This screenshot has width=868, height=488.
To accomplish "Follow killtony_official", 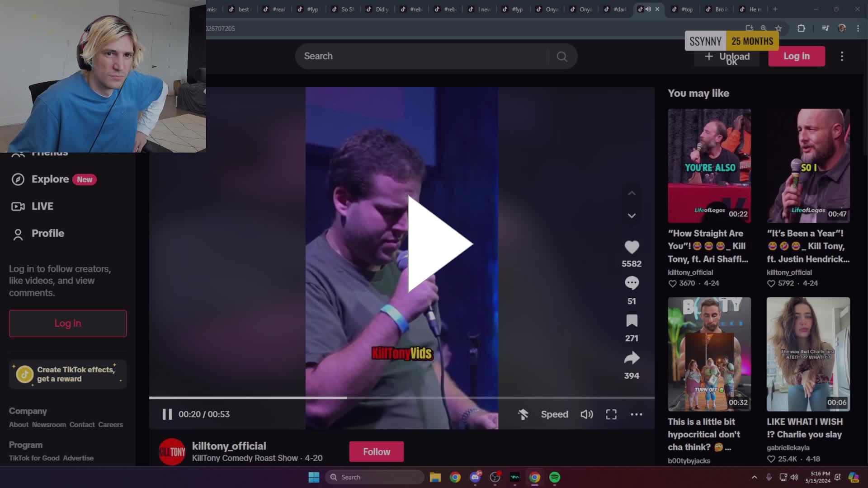I will pyautogui.click(x=376, y=452).
